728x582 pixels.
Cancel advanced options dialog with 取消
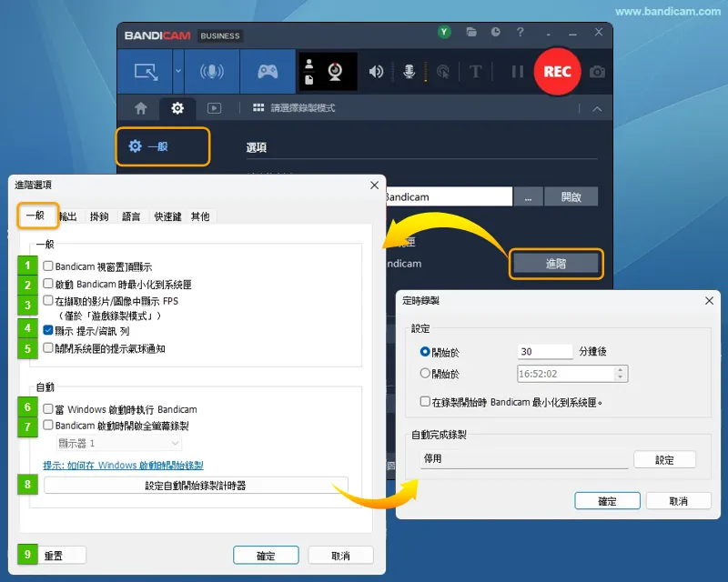coord(340,556)
